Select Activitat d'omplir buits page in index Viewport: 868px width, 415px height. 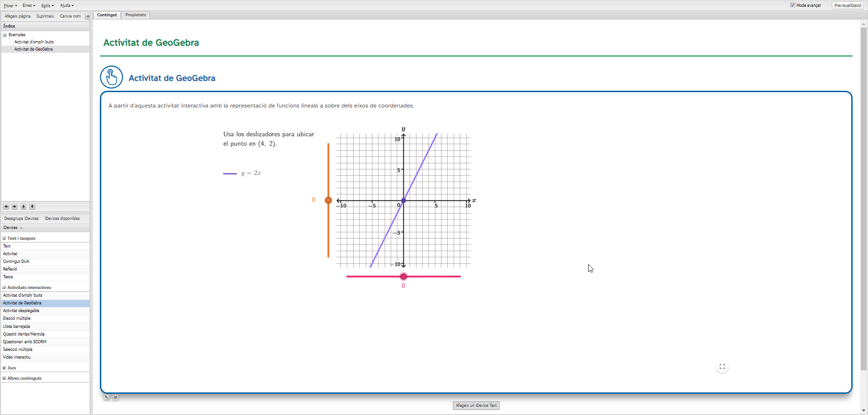[34, 42]
